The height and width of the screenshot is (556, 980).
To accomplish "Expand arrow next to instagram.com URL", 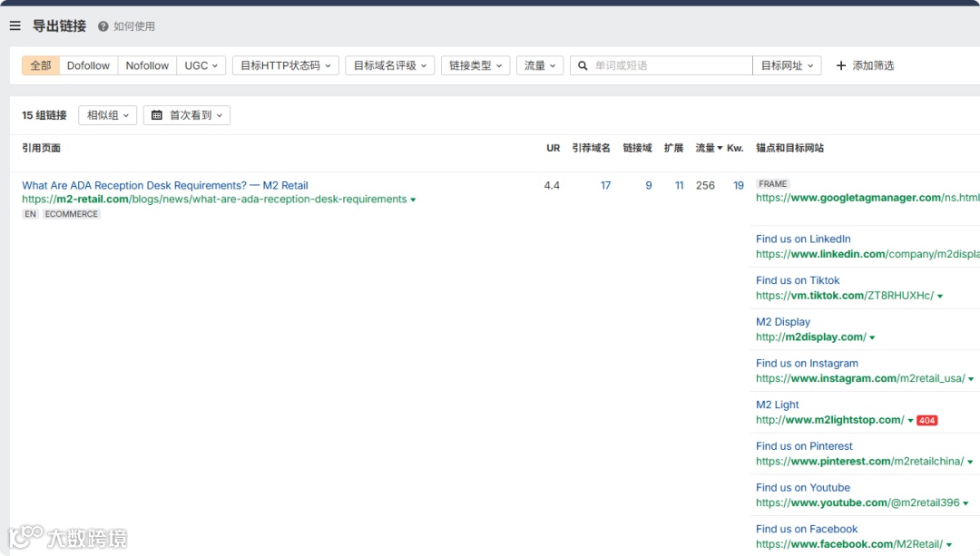I will 971,379.
